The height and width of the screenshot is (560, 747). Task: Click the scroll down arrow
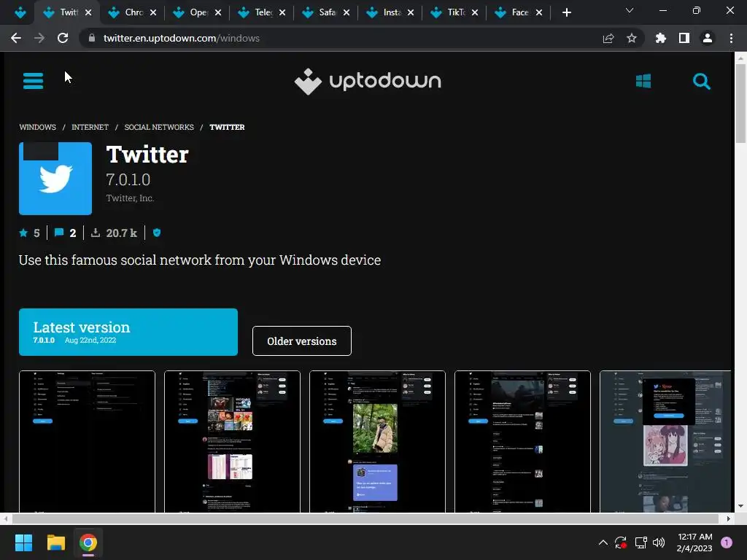pos(740,506)
